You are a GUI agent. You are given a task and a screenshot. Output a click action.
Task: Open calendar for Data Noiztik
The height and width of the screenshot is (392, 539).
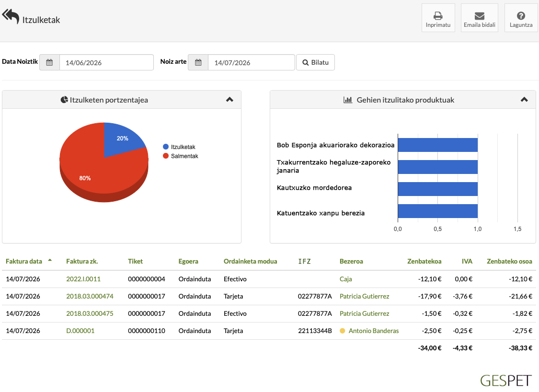49,63
